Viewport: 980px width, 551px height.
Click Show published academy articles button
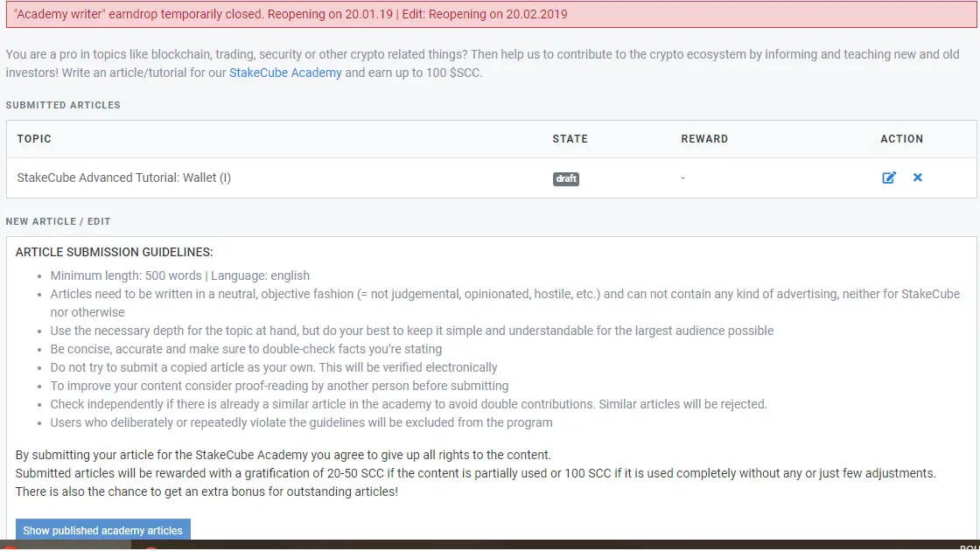103,530
